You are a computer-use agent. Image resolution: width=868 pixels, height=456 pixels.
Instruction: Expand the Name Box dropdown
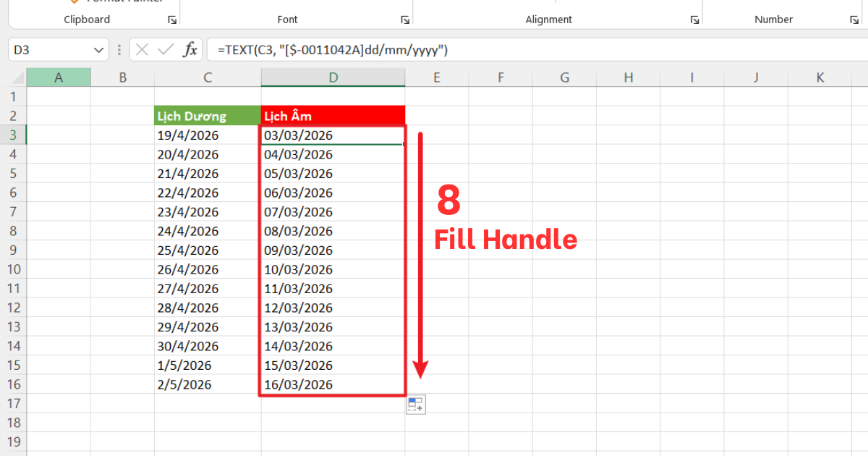[99, 50]
